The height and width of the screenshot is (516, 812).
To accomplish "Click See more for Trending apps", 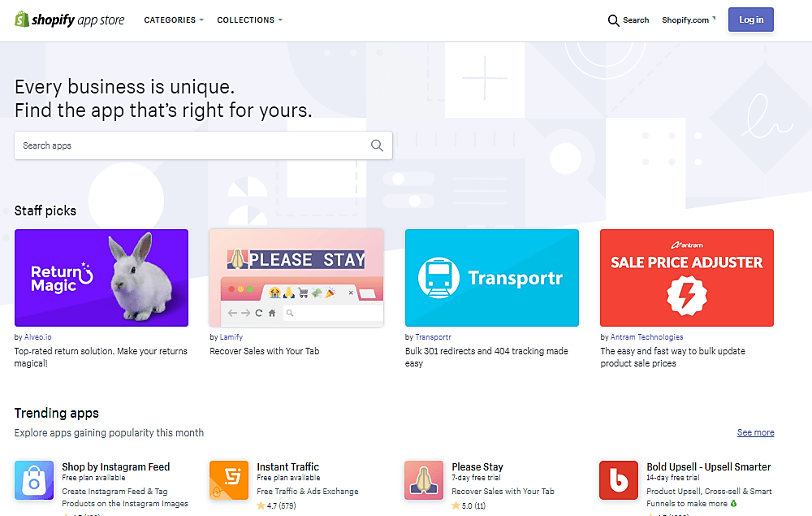I will pos(755,432).
